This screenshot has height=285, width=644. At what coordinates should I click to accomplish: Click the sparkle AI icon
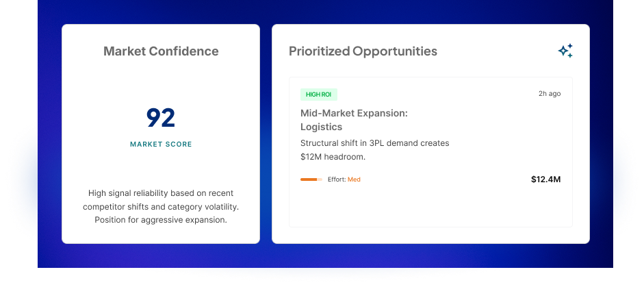(565, 51)
